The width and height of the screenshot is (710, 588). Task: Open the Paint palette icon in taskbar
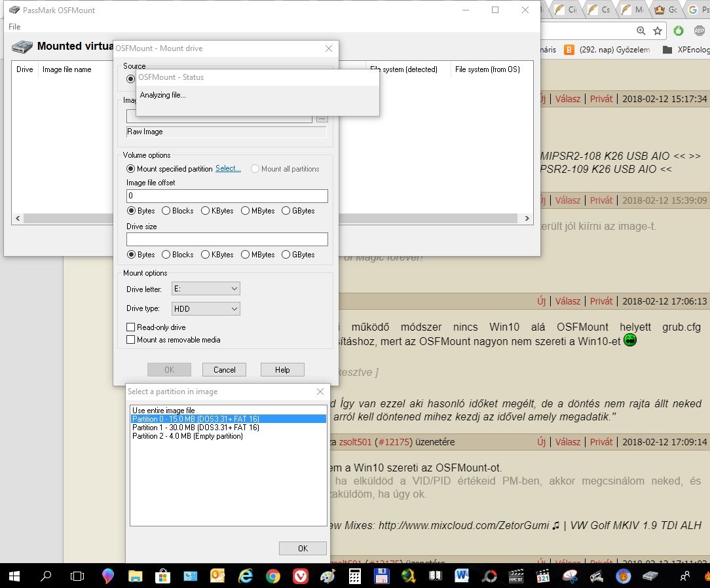coord(327,576)
